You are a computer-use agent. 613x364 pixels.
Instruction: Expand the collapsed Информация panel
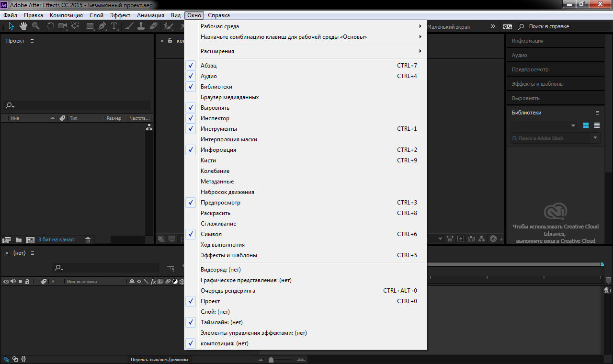pos(556,41)
